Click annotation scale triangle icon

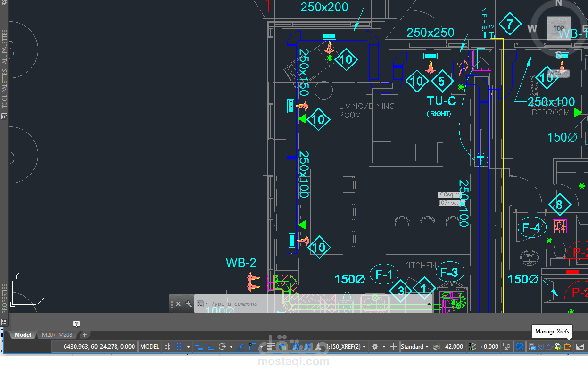point(318,347)
